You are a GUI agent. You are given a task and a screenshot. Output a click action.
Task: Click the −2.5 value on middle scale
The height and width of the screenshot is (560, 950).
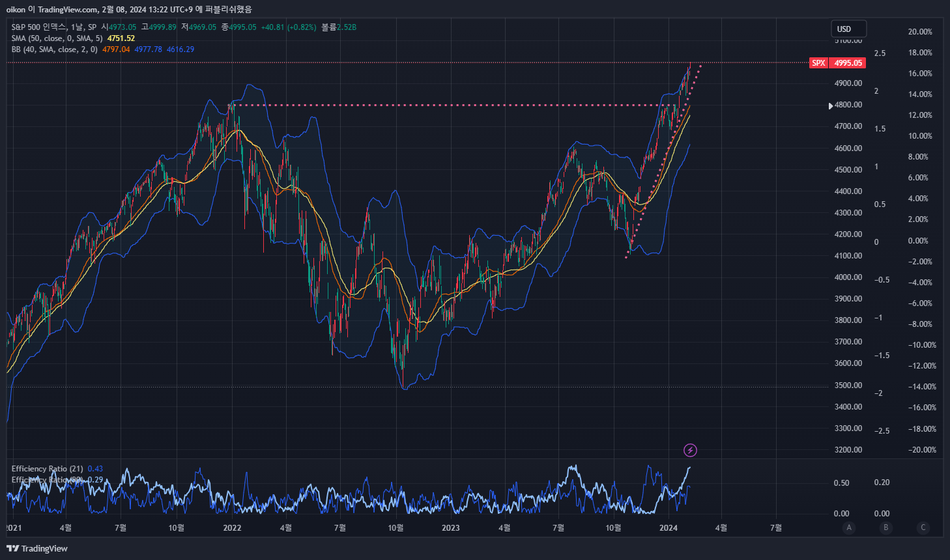(x=882, y=431)
